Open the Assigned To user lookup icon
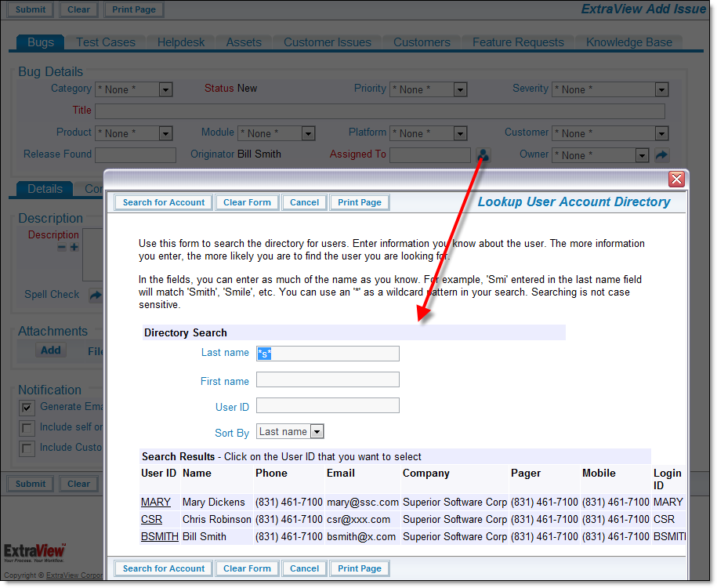Image resolution: width=717 pixels, height=588 pixels. (483, 155)
